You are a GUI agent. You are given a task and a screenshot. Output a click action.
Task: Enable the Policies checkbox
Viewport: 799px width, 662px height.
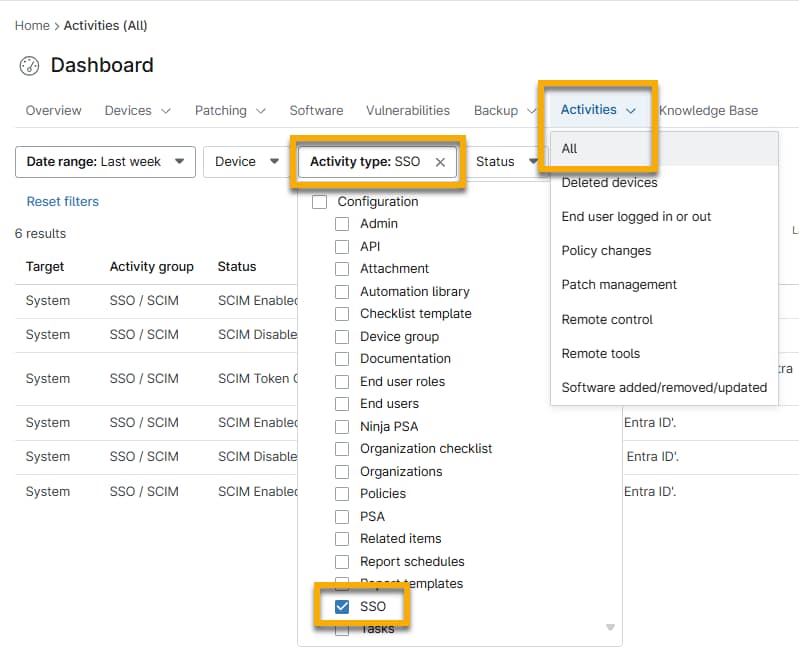342,494
